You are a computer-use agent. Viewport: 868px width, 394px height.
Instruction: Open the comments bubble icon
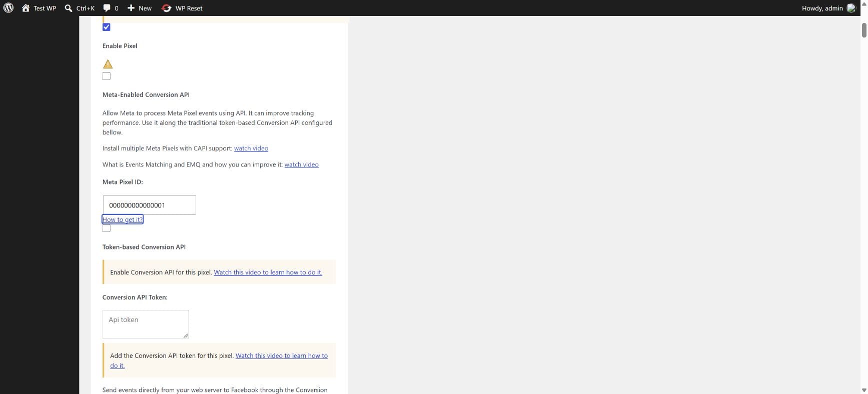point(107,8)
